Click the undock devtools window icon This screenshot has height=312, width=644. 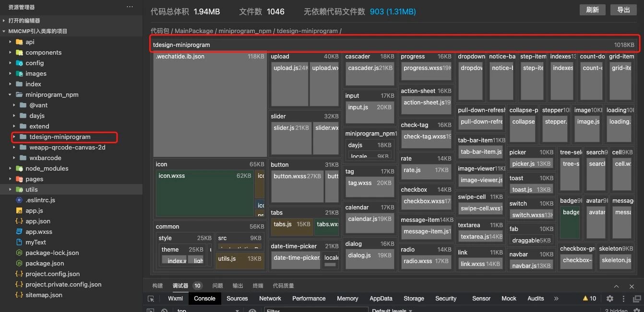[x=637, y=298]
